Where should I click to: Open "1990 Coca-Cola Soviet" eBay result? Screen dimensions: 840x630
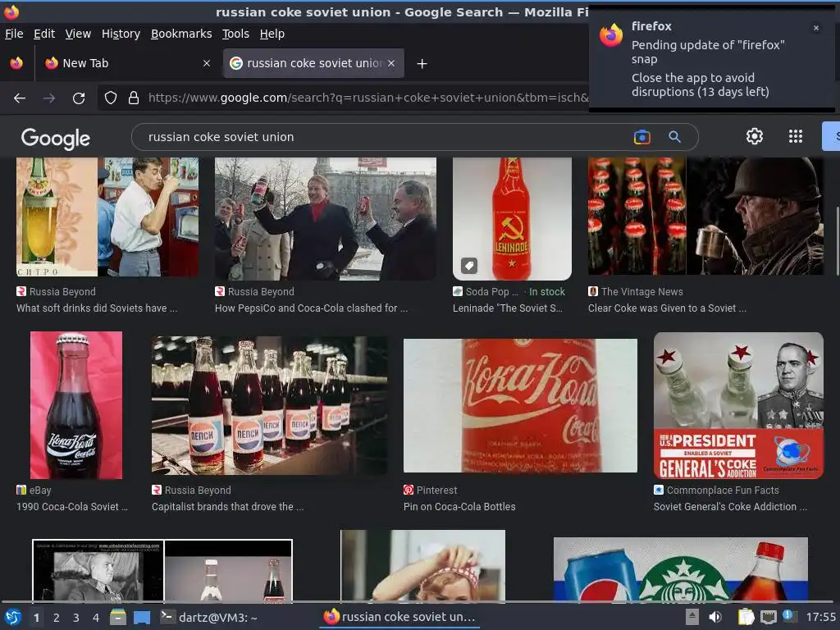(72, 507)
